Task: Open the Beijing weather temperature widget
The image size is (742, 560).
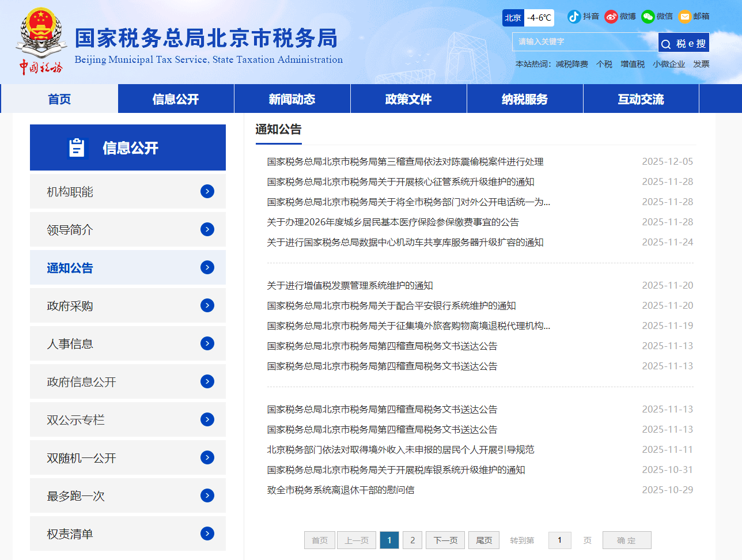Action: point(528,18)
